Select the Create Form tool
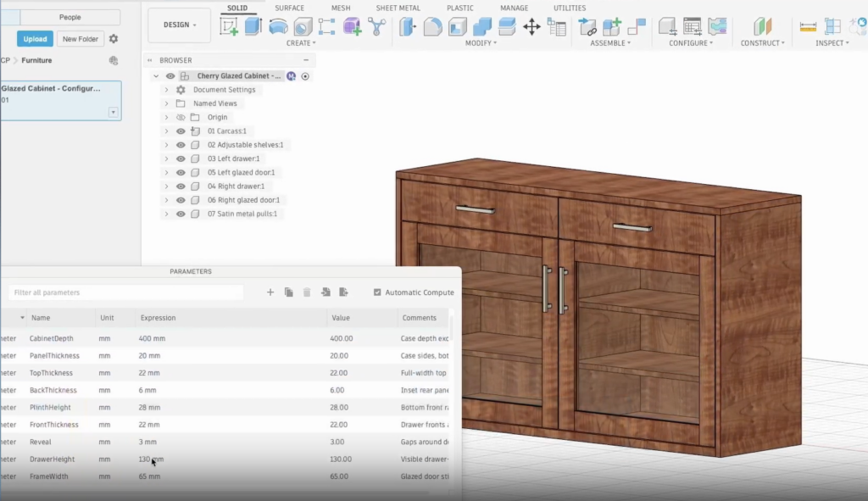Image resolution: width=868 pixels, height=501 pixels. [x=352, y=26]
